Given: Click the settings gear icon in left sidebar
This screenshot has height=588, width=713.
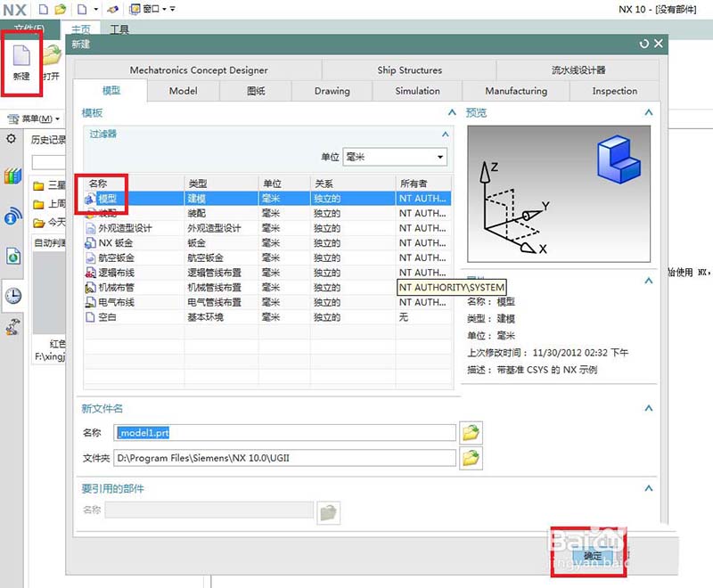Looking at the screenshot, I should pyautogui.click(x=11, y=138).
